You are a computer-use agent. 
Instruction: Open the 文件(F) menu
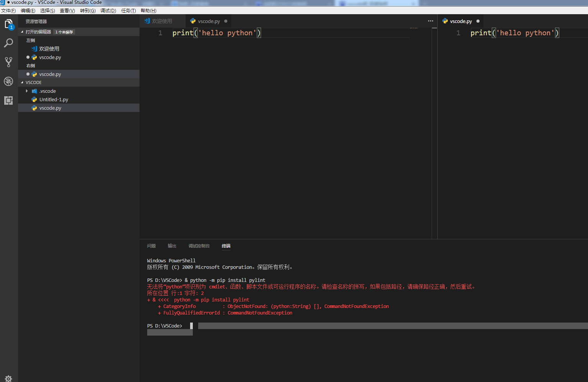[x=8, y=11]
